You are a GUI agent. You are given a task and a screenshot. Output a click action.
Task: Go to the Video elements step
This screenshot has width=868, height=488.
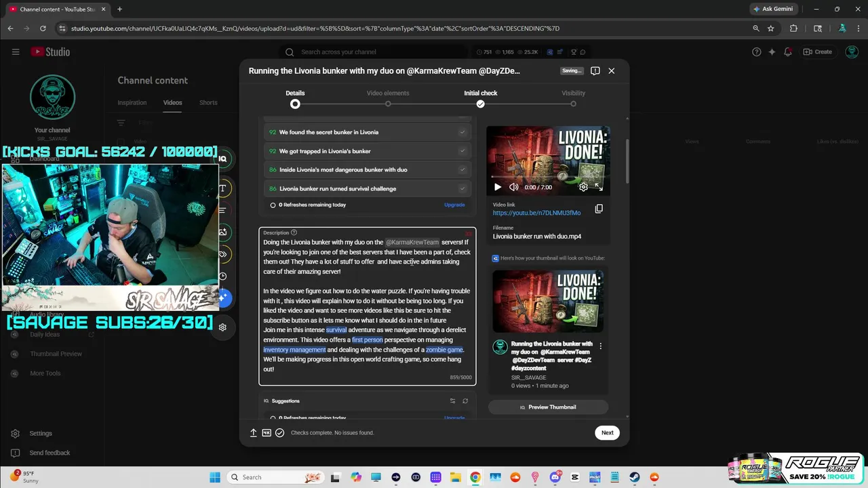click(388, 98)
